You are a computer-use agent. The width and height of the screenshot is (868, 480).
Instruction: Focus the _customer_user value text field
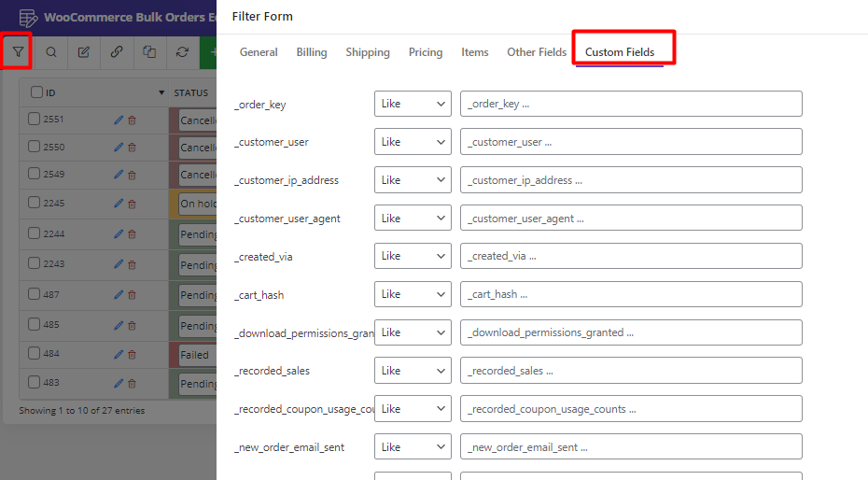click(631, 142)
